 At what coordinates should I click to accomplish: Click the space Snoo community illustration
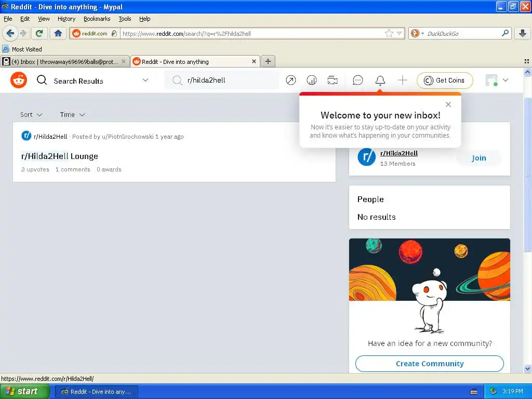tap(430, 286)
